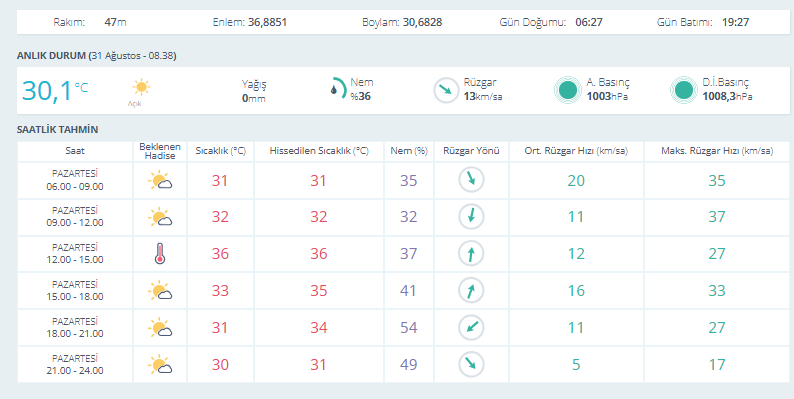Click the sunset time 19:27
The height and width of the screenshot is (399, 794).
pyautogui.click(x=735, y=22)
